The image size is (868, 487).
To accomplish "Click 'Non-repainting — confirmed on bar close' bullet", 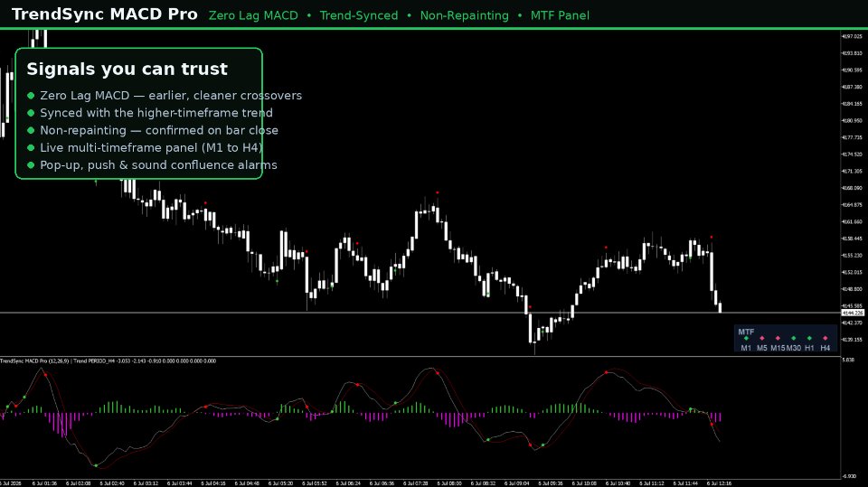I will pyautogui.click(x=152, y=130).
